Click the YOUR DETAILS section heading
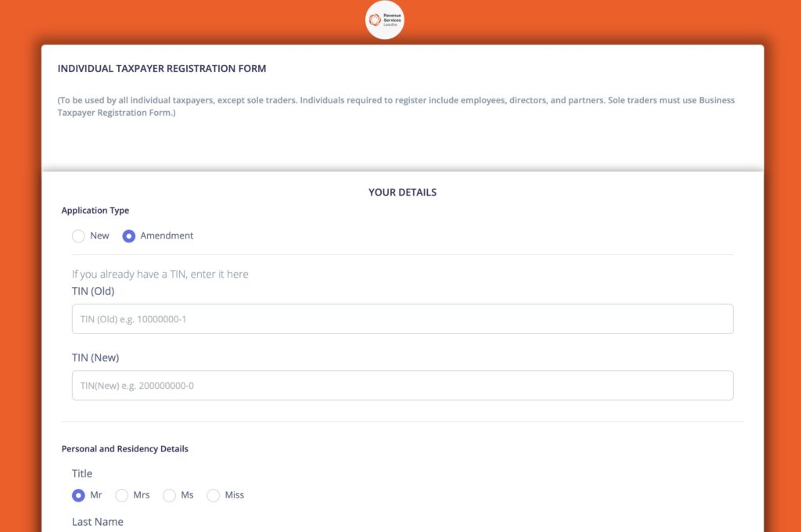Screen dimensions: 801x532 click(x=403, y=192)
